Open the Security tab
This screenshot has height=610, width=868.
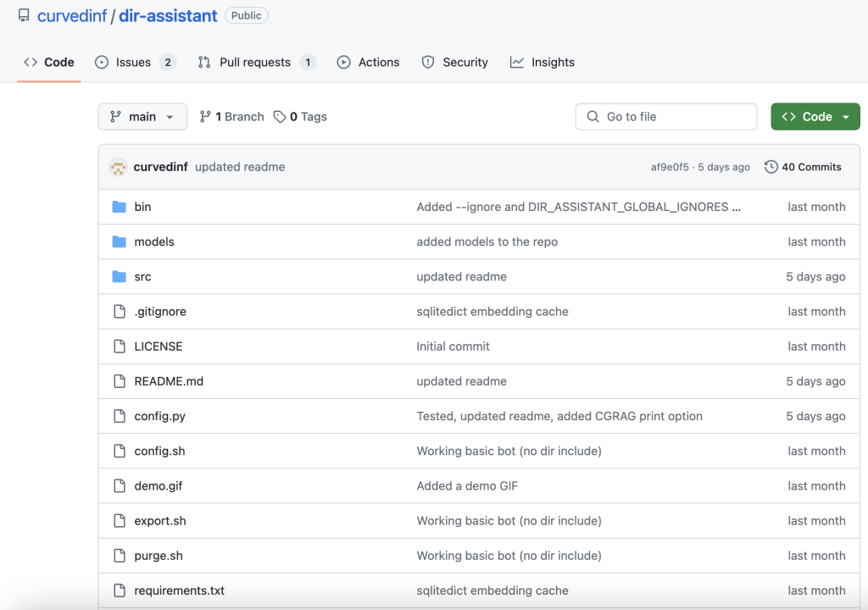click(x=454, y=62)
